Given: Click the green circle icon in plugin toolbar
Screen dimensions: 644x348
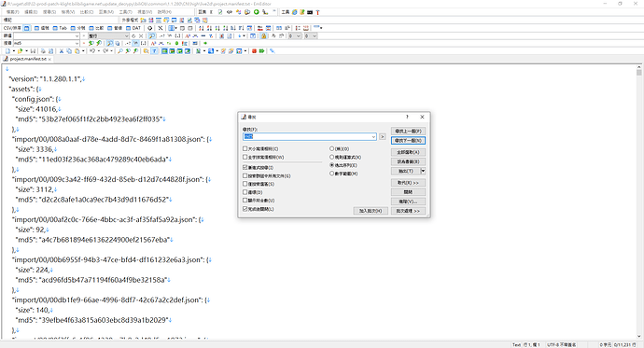Looking at the screenshot, I should [257, 12].
